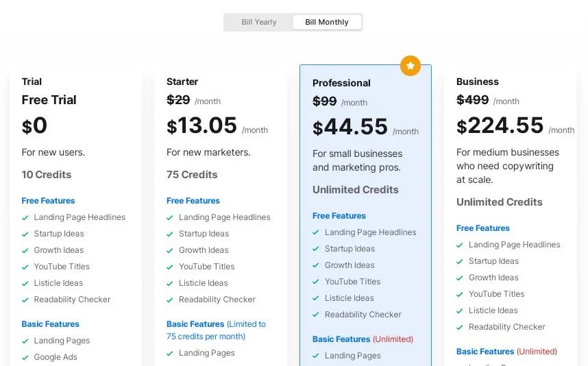Click checkmark next to Starter Landing Pages
The height and width of the screenshot is (366, 588).
click(170, 353)
